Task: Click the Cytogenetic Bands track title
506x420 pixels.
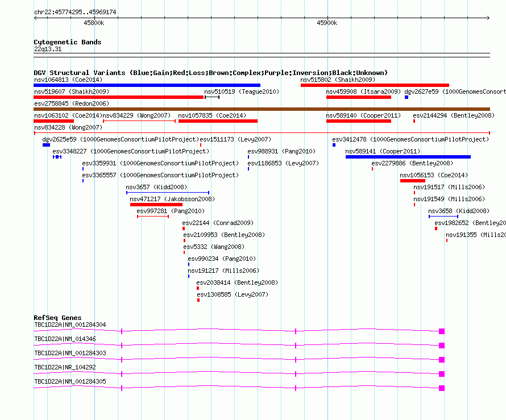Action: point(68,42)
